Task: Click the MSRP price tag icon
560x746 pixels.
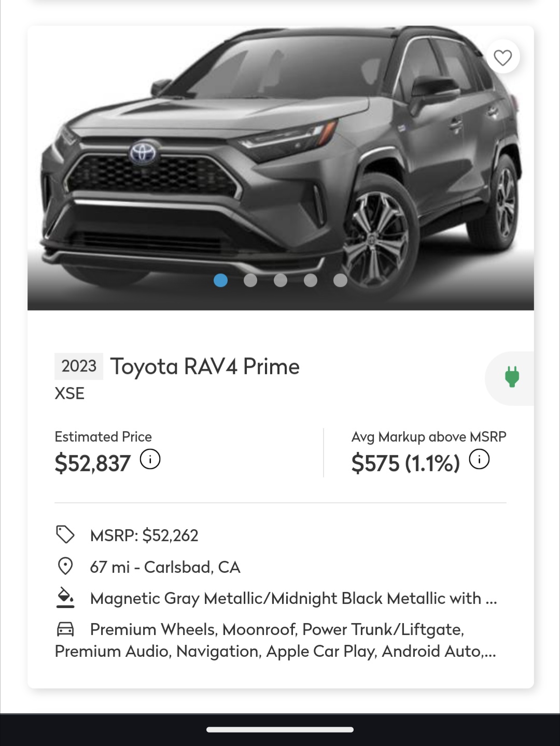Action: click(65, 535)
